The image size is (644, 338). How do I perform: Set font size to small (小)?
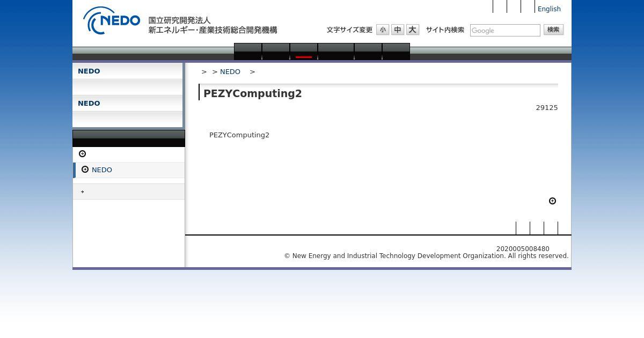tap(383, 30)
